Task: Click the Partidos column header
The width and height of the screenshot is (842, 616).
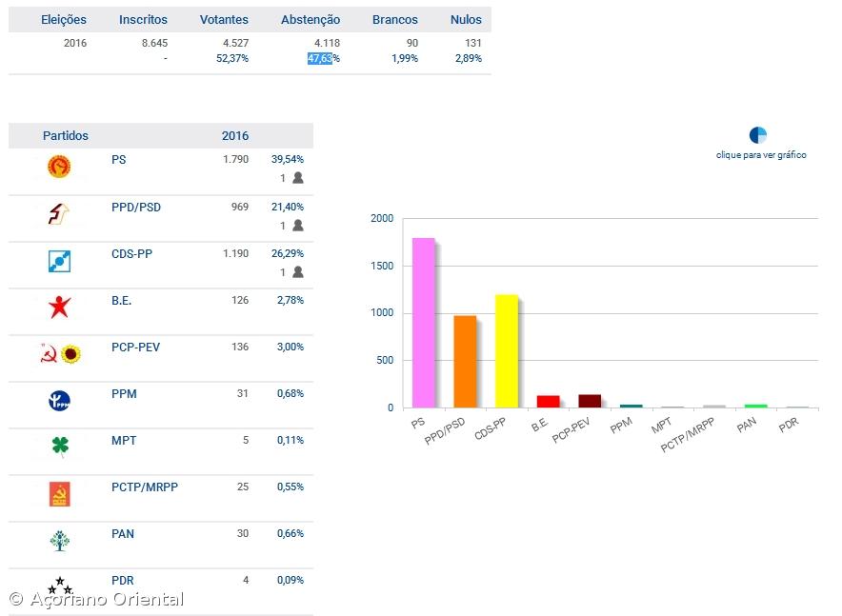Action: point(66,136)
